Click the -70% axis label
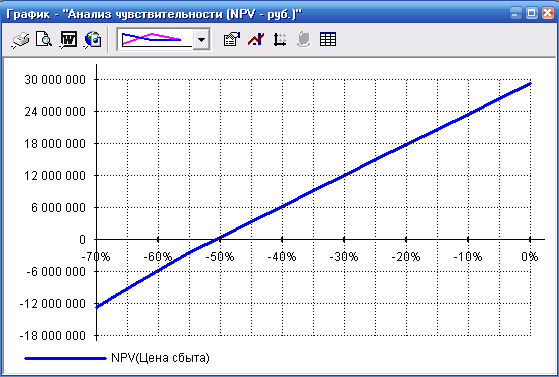 point(96,256)
